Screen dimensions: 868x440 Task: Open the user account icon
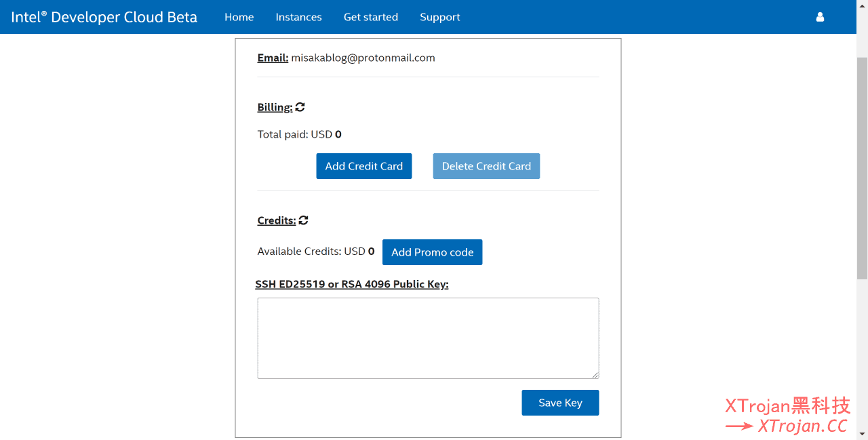820,17
